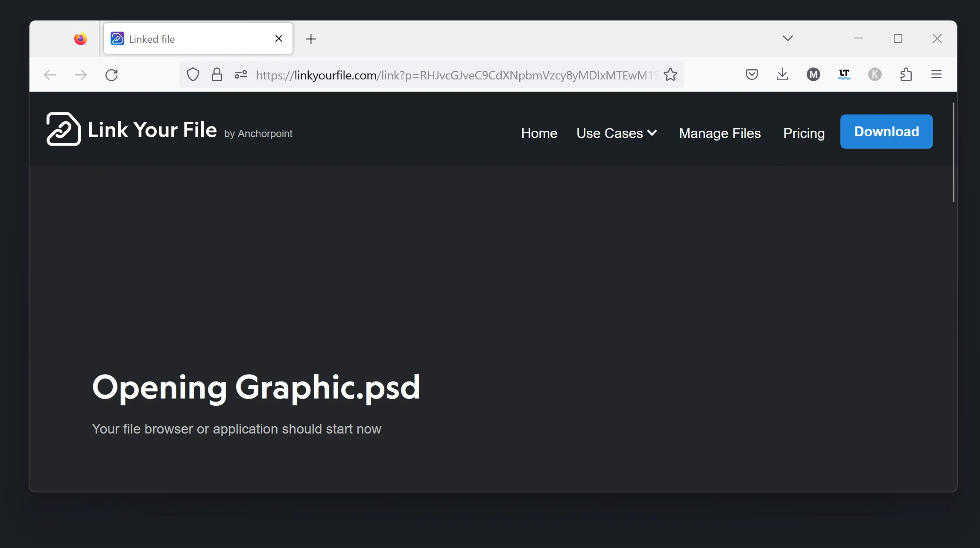Open the K account avatar extension
980x548 pixels.
click(875, 74)
